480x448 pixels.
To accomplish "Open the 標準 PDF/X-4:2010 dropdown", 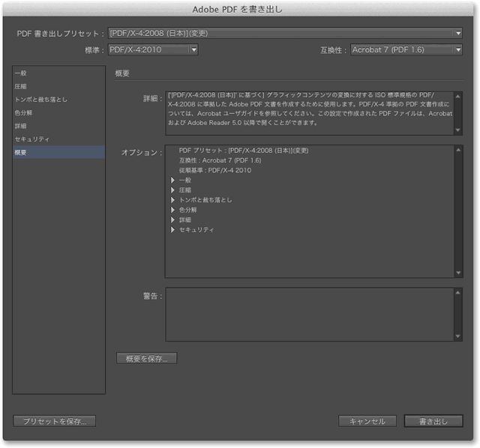I will [152, 50].
